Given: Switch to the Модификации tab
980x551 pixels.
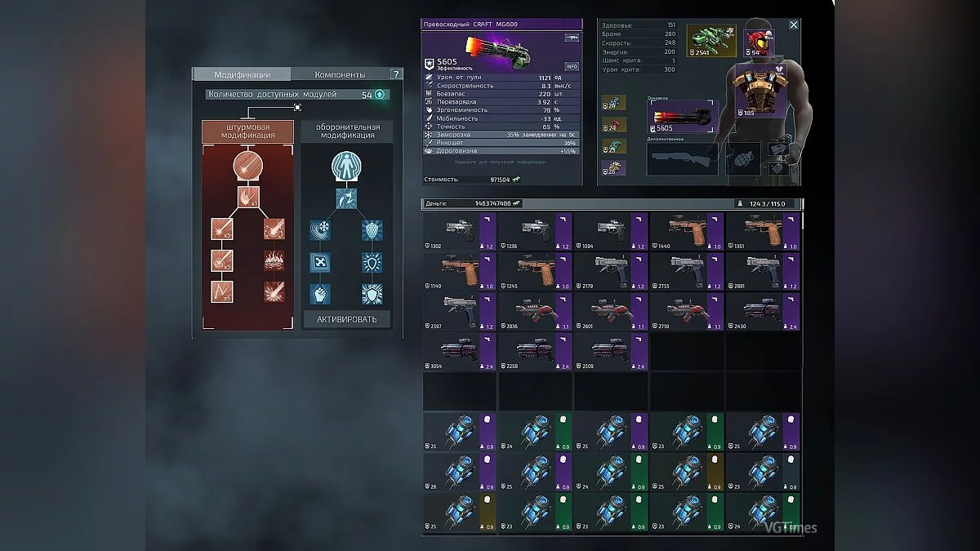Looking at the screenshot, I should point(242,74).
